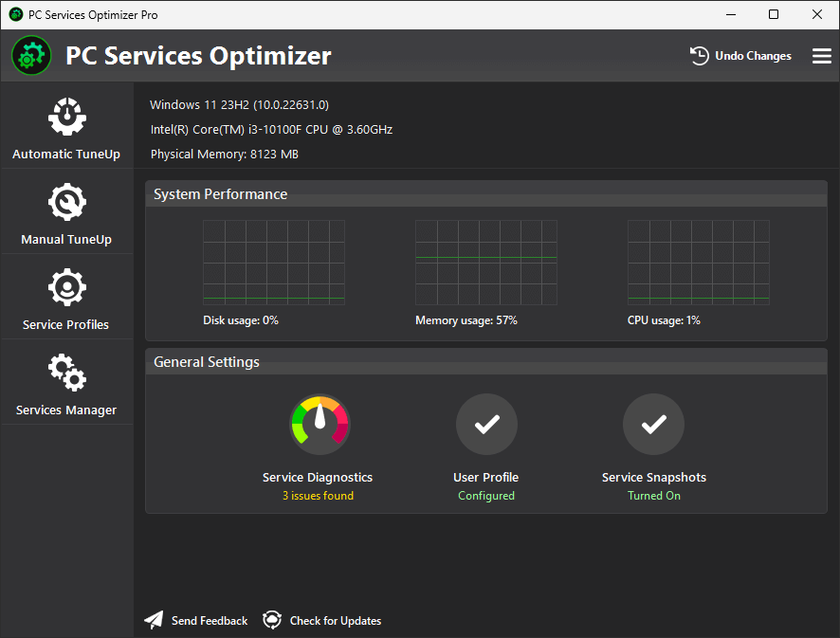
Task: Open the Service Profiles panel
Action: [x=66, y=299]
